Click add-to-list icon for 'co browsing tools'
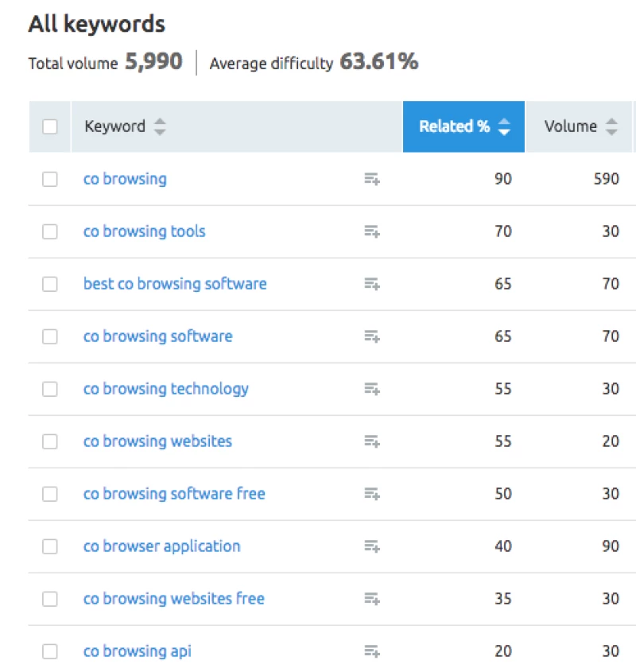The height and width of the screenshot is (672, 636). [x=371, y=231]
